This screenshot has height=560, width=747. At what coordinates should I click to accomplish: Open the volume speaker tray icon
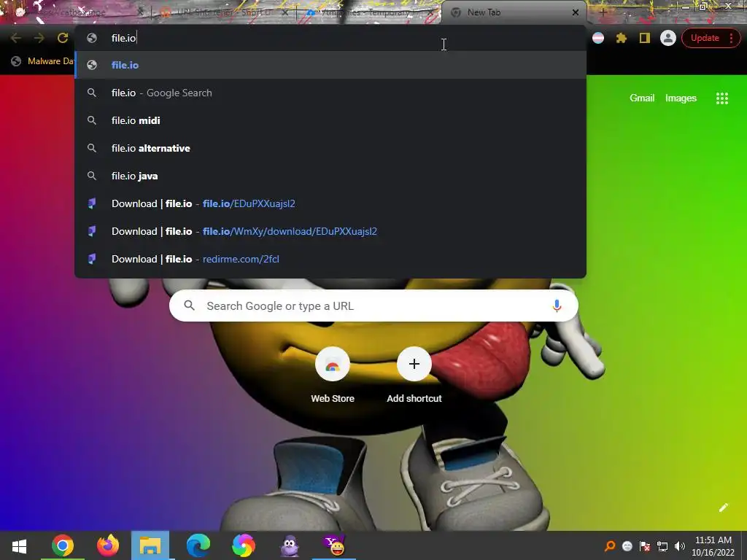tap(680, 545)
